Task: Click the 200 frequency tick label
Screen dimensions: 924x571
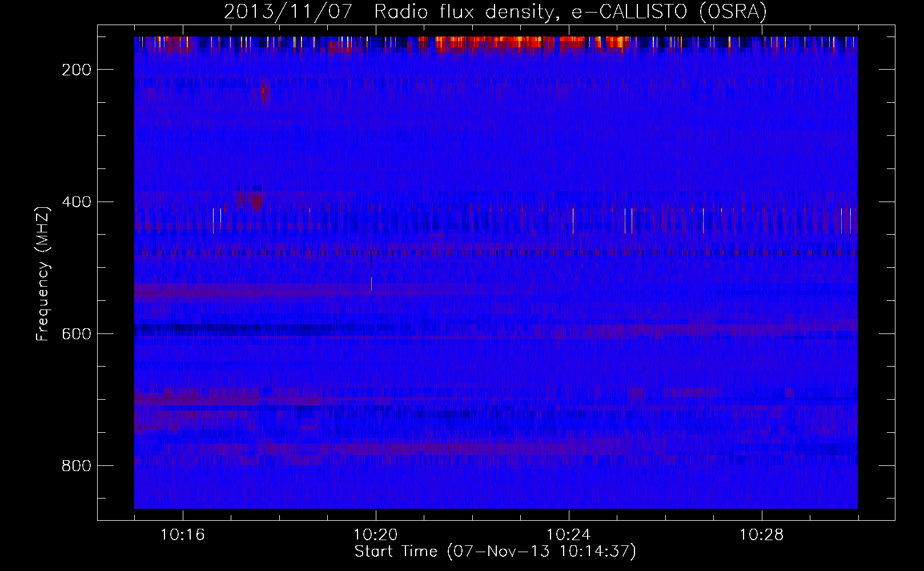Action: coord(77,70)
